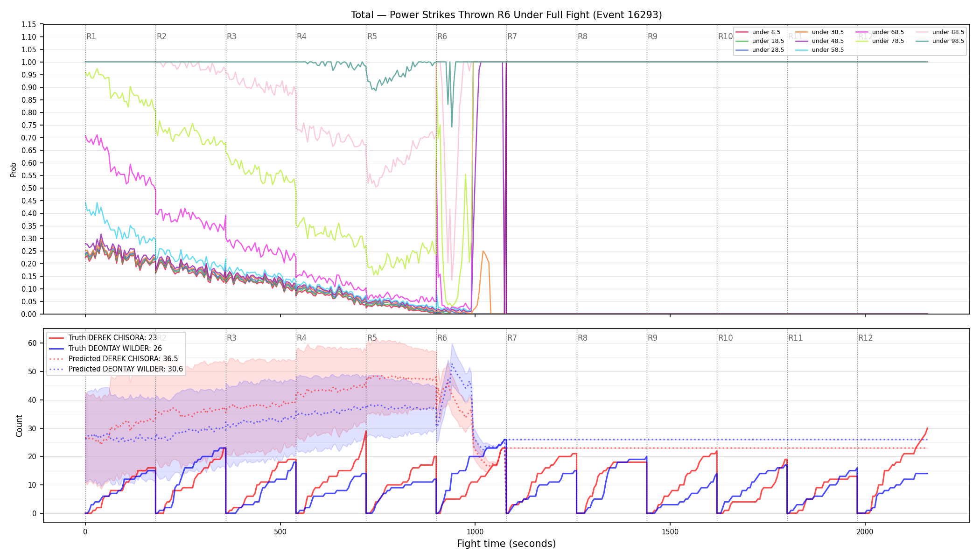Select the 1000 tick label on the x-axis

475,532
